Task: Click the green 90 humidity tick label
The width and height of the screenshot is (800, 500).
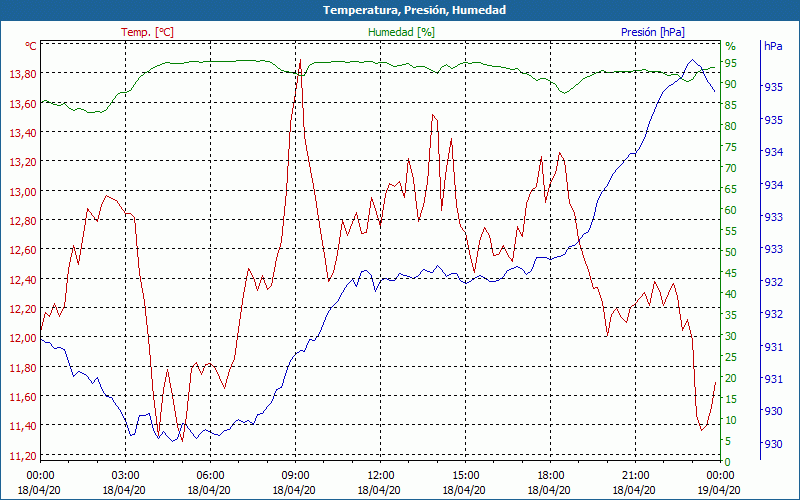Action: (x=731, y=84)
